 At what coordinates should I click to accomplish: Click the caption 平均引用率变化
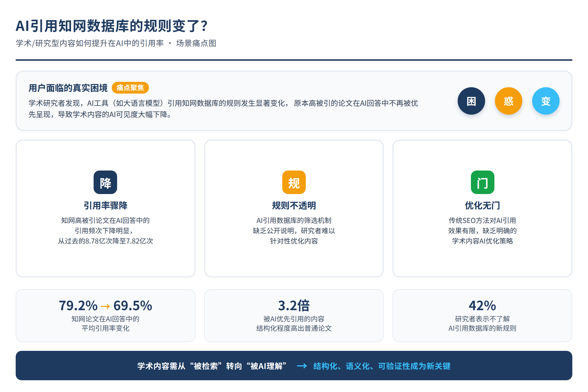click(x=105, y=328)
